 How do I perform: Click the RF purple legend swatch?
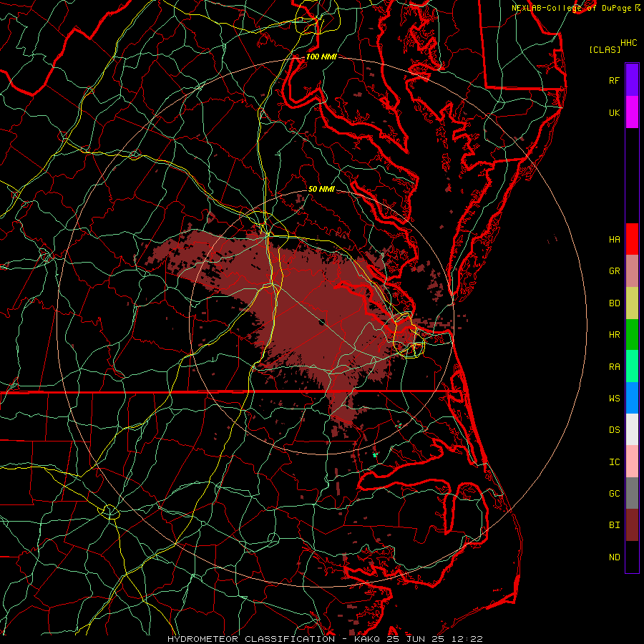(632, 80)
